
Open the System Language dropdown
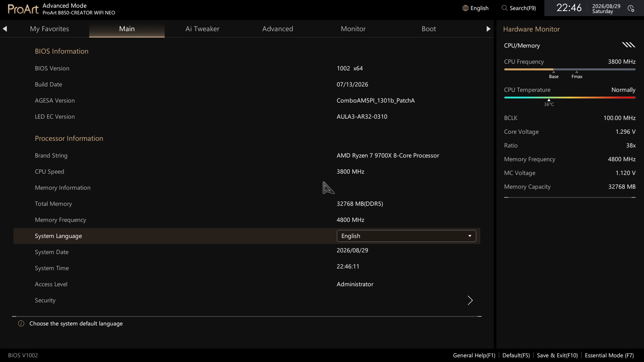(x=406, y=236)
